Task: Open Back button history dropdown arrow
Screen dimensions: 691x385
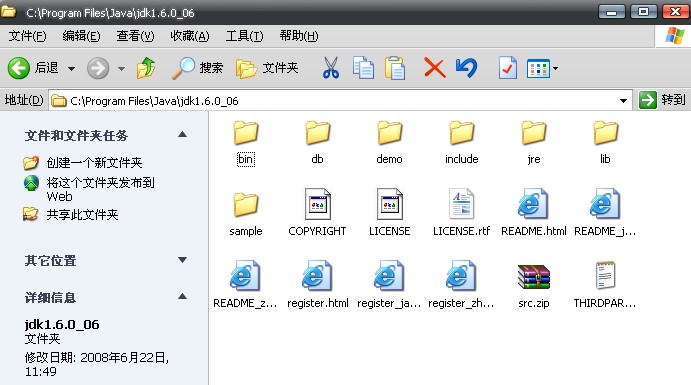Action: [71, 69]
